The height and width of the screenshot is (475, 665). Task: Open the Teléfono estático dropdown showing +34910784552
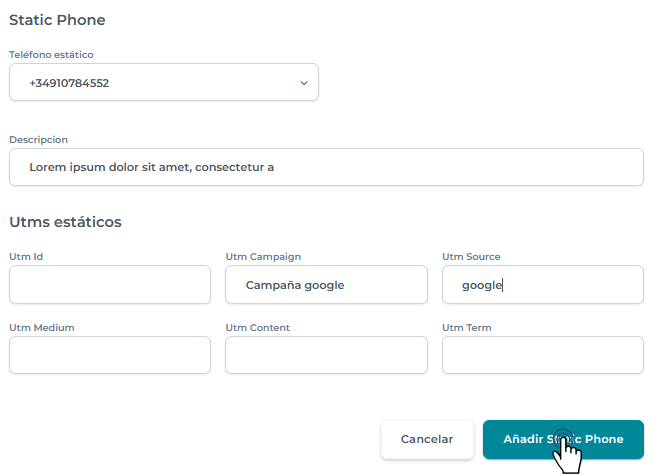click(163, 83)
